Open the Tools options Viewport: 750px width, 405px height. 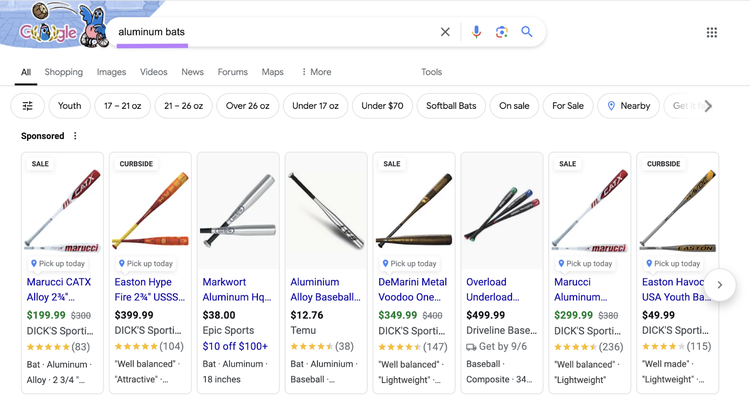(x=431, y=72)
